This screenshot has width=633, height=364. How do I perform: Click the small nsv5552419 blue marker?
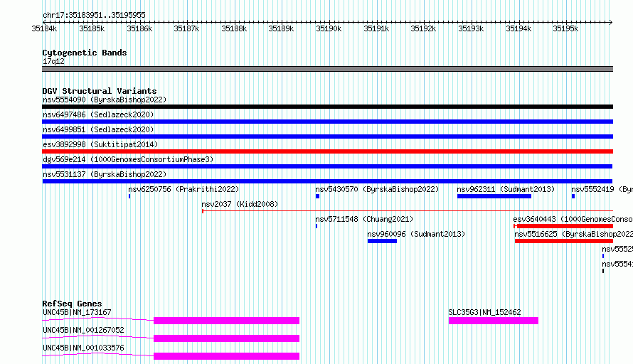click(573, 196)
